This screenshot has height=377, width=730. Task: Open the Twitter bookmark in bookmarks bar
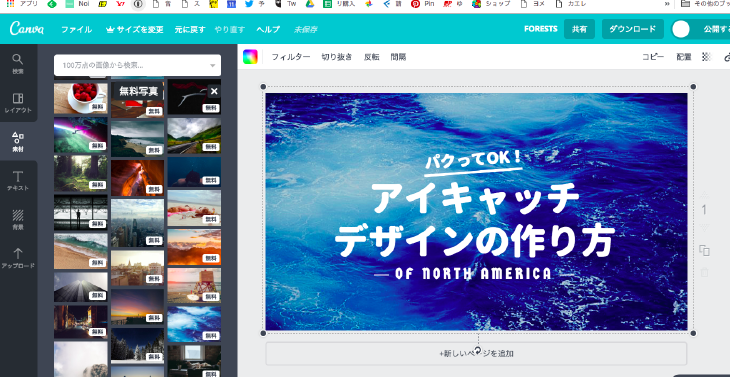tap(249, 4)
